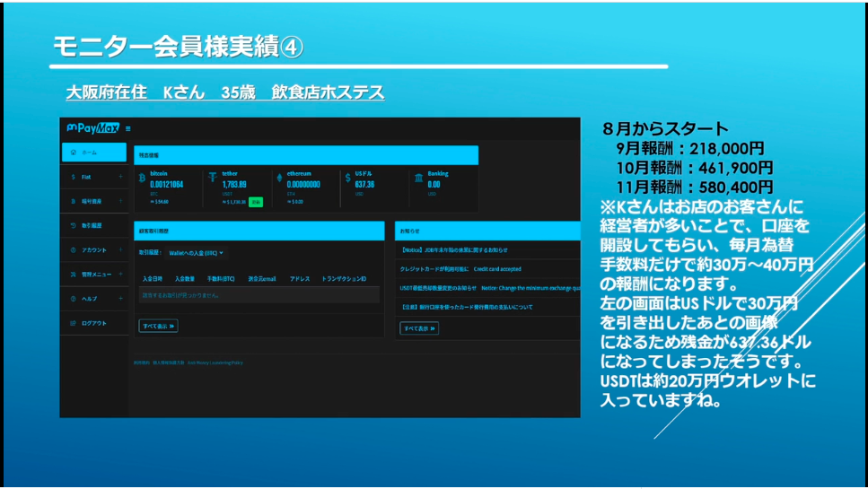Image resolution: width=868 pixels, height=489 pixels.
Task: Toggle the hamburger menu beside the PayMax logo
Action: point(127,129)
